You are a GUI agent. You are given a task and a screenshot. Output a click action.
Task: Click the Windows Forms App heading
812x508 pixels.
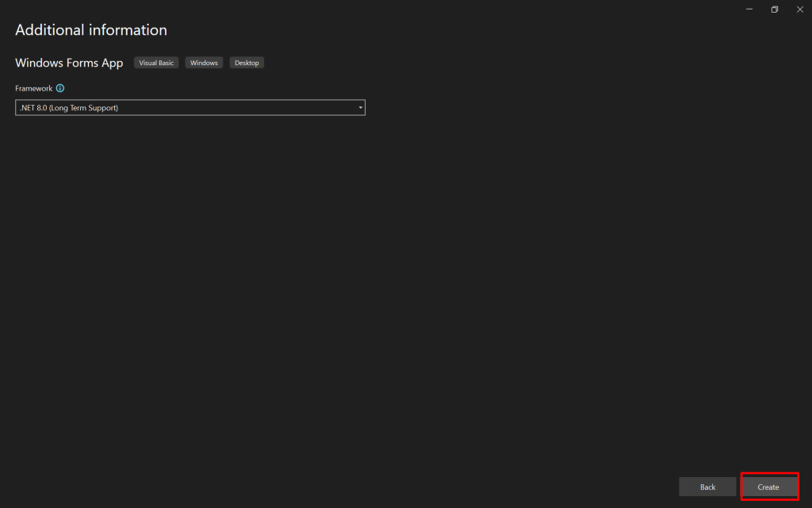point(70,63)
